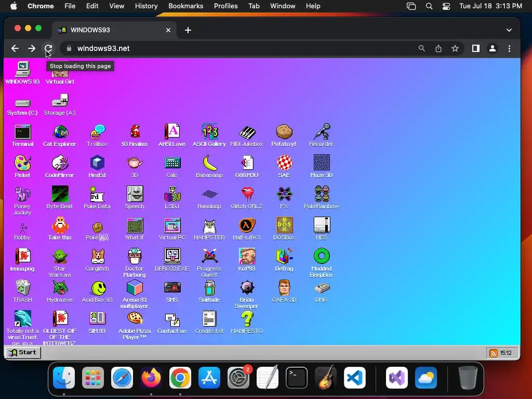This screenshot has height=399, width=532.
Task: Bookmark this page with star icon
Action: pos(455,48)
